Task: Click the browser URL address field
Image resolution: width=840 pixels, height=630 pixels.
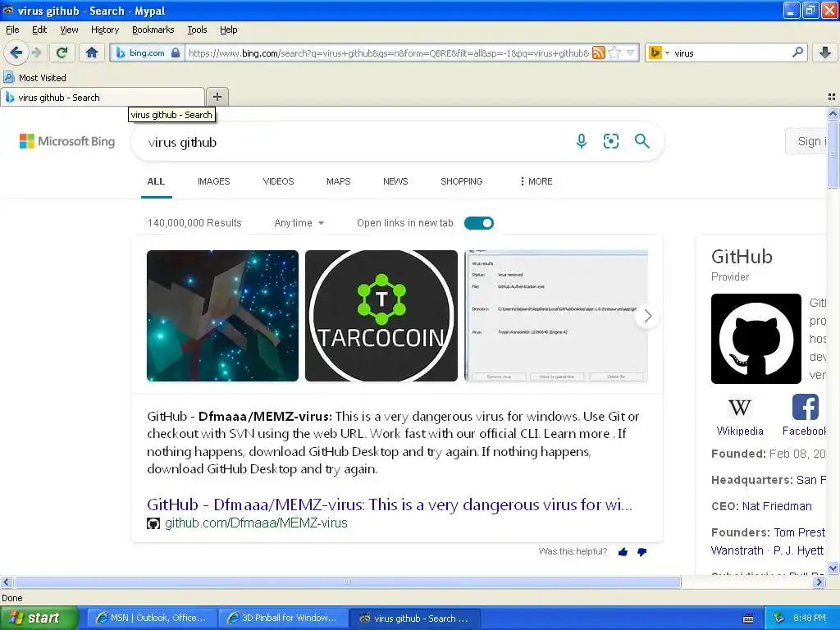Action: [388, 52]
